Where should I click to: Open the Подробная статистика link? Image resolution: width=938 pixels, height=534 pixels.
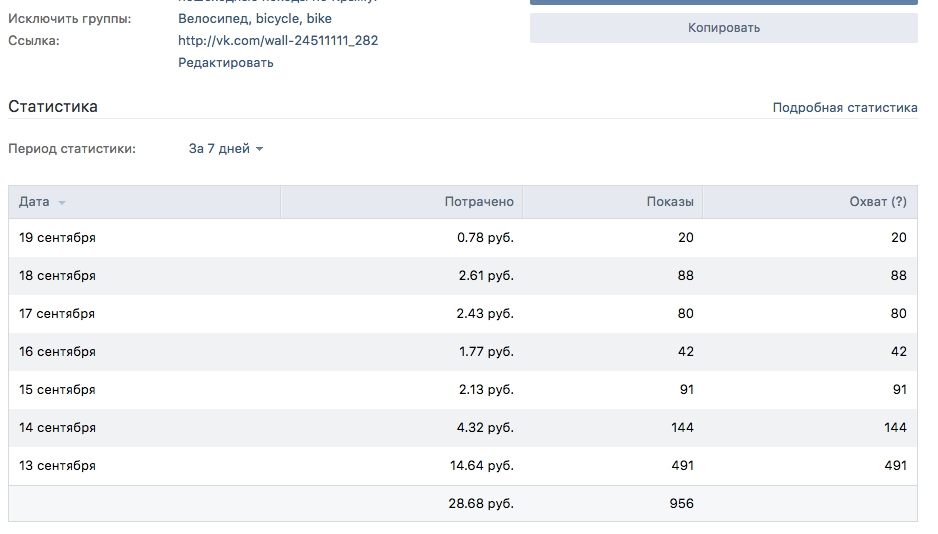(844, 108)
